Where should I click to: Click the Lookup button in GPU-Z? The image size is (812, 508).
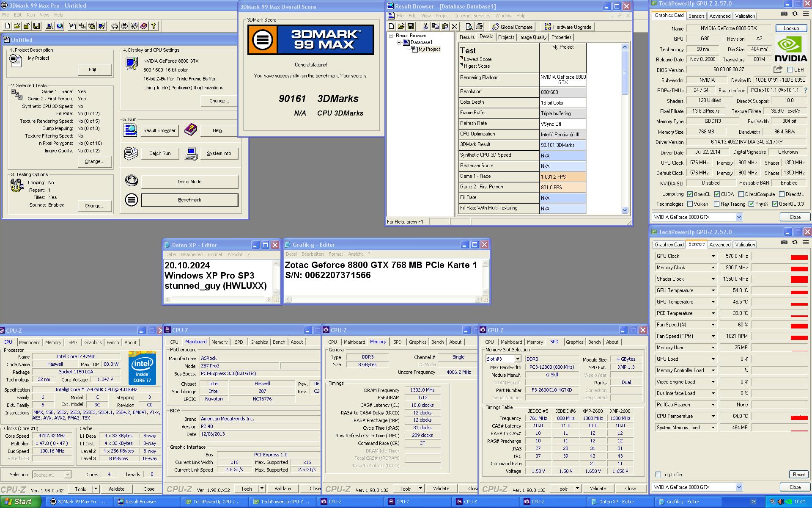(791, 28)
